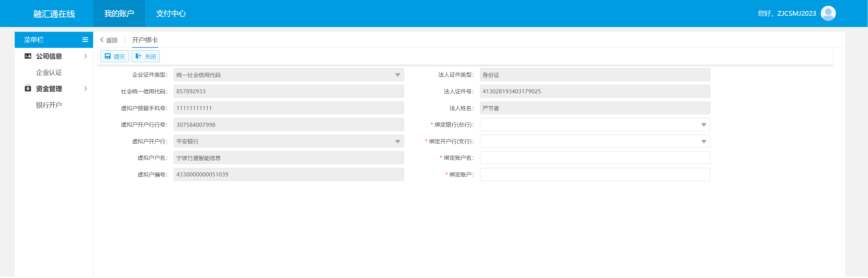Image resolution: width=868 pixels, height=278 pixels.
Task: Click 融汇通在线 logo text
Action: coord(54,14)
